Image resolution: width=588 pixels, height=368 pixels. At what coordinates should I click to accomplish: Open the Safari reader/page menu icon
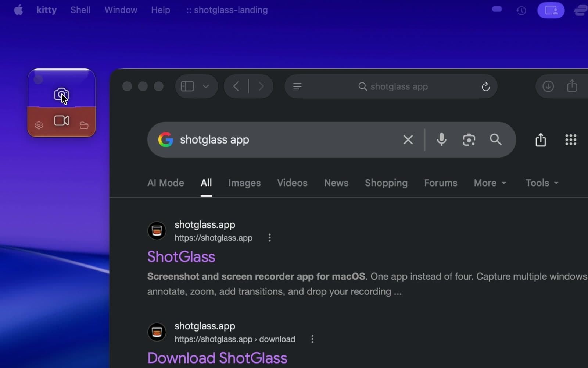pos(297,86)
